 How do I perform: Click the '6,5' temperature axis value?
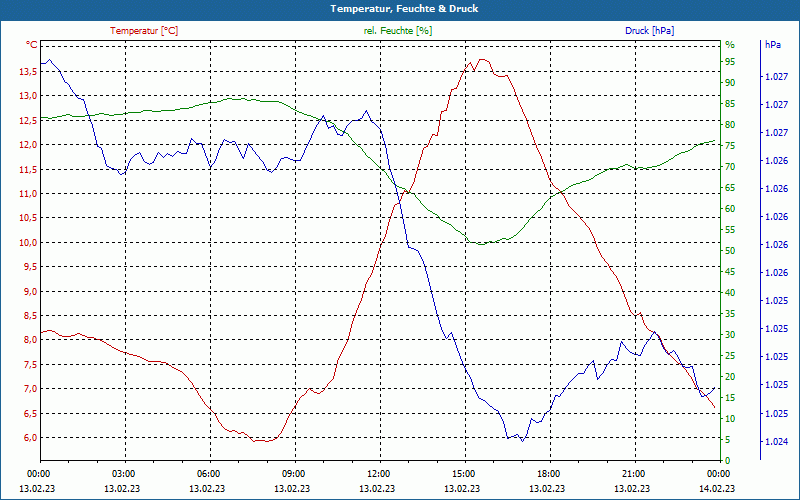31,413
